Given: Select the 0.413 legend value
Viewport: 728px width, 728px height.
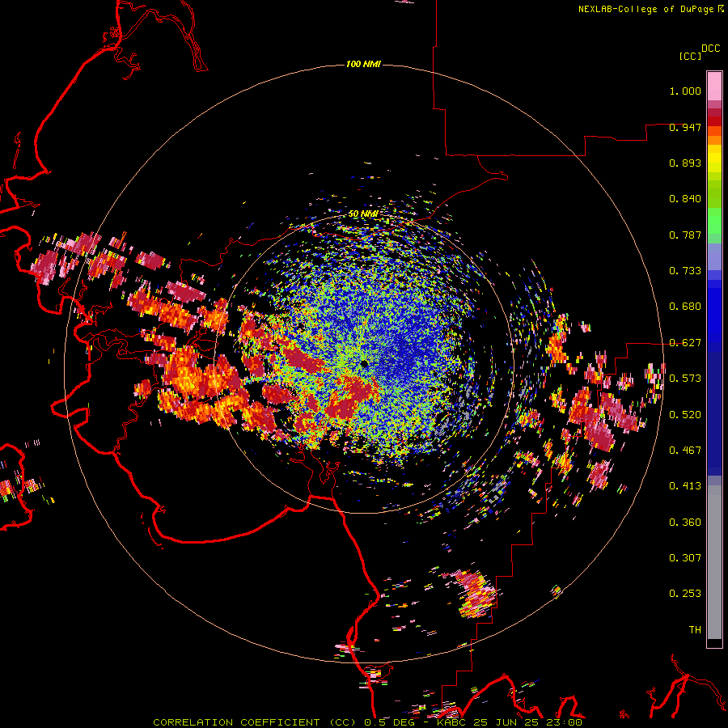Looking at the screenshot, I should pyautogui.click(x=685, y=486).
